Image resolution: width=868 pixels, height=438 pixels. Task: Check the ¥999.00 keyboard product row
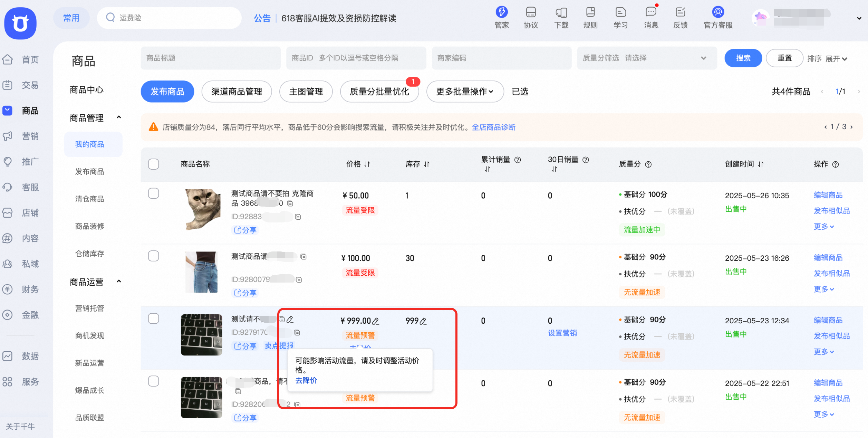coord(154,318)
